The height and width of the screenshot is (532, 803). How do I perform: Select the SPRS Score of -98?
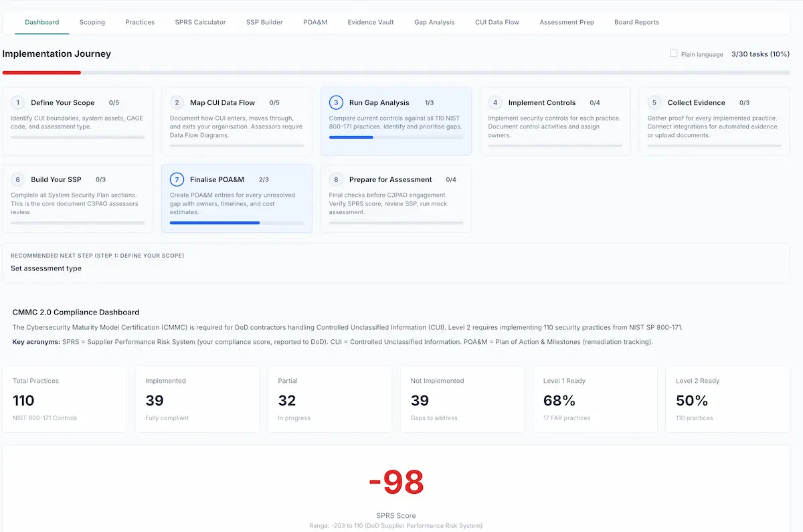click(x=397, y=480)
